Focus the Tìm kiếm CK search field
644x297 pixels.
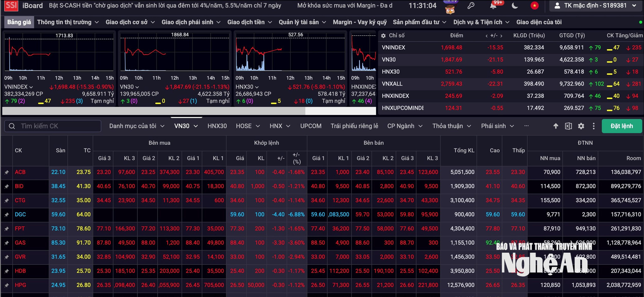point(53,126)
